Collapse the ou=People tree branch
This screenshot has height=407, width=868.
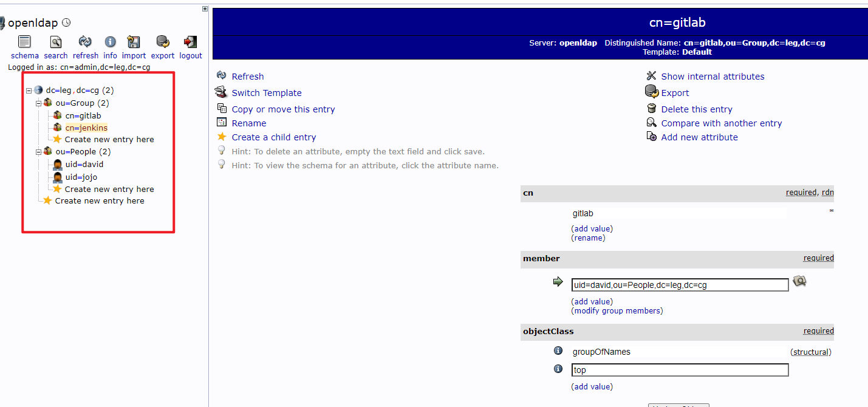38,152
